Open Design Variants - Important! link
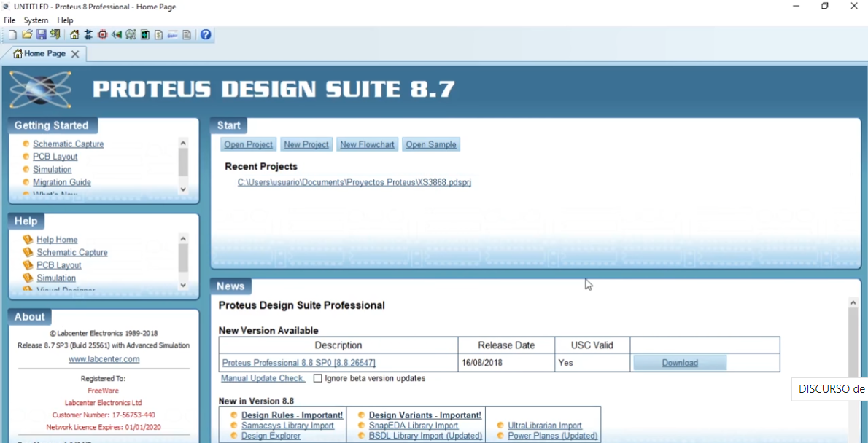Viewport: 868px width, 443px height. tap(425, 415)
